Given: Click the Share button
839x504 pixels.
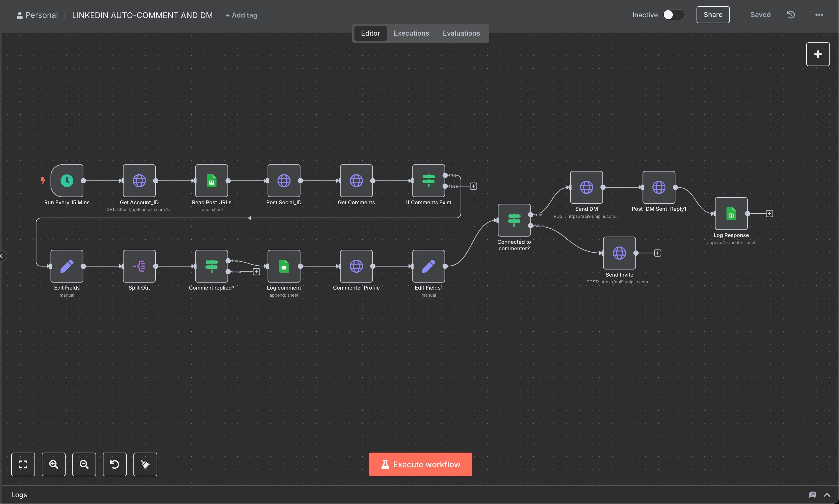Looking at the screenshot, I should pos(713,15).
